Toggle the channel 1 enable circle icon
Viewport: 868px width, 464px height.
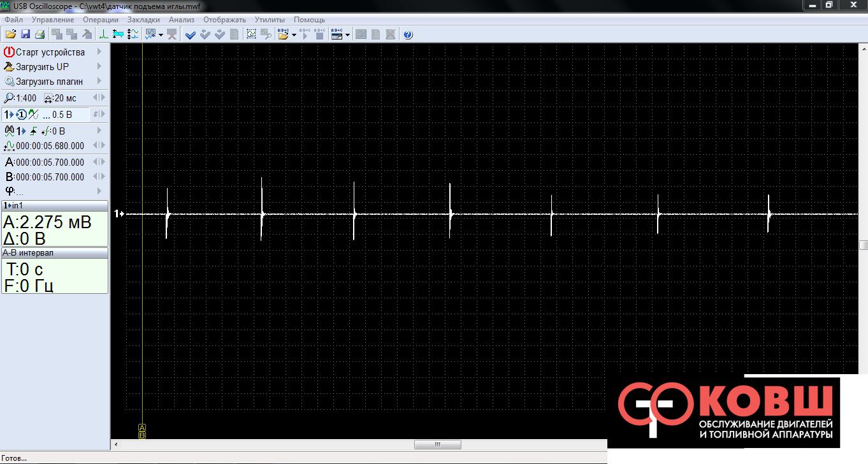[21, 115]
